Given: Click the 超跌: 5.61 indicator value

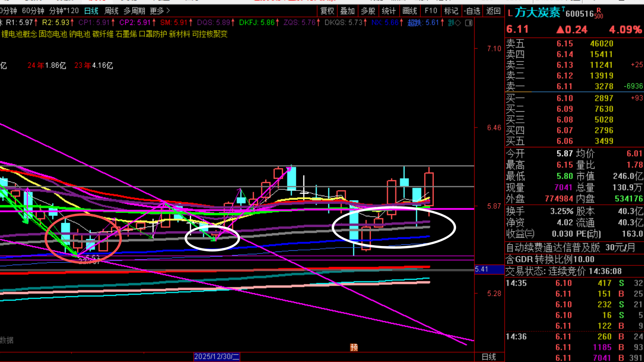Looking at the screenshot, I should pos(426,23).
